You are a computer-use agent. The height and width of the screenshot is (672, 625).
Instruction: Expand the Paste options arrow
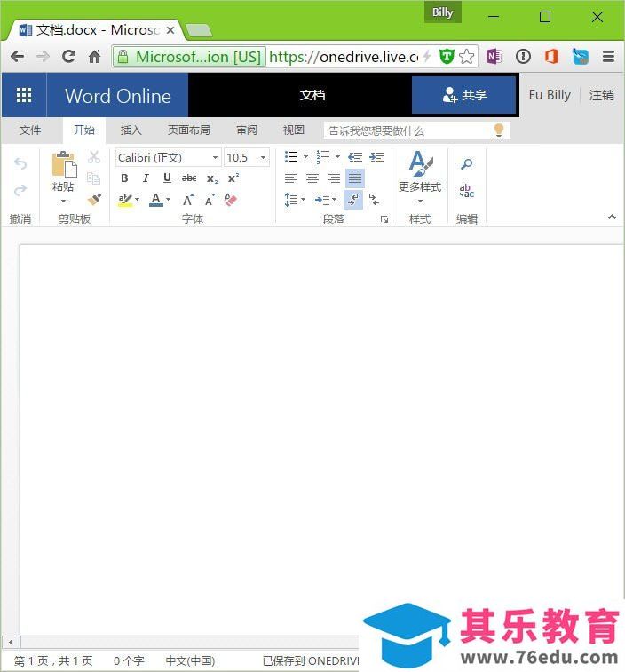click(63, 201)
